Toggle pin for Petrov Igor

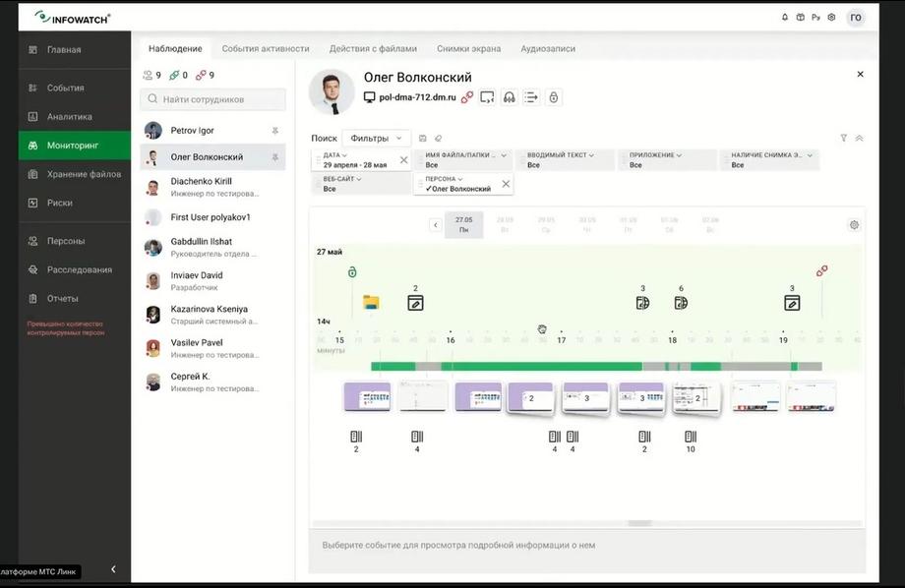pyautogui.click(x=275, y=131)
